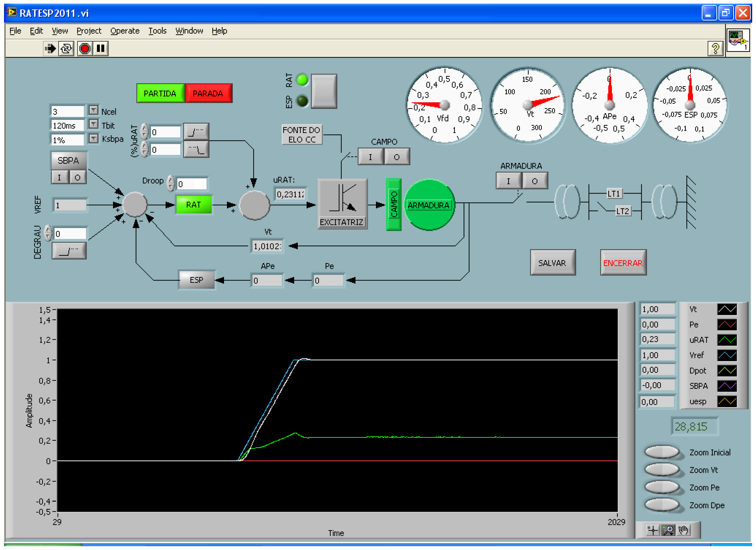Select the graph pan hand tool
Image resolution: width=756 pixels, height=550 pixels.
[x=683, y=530]
